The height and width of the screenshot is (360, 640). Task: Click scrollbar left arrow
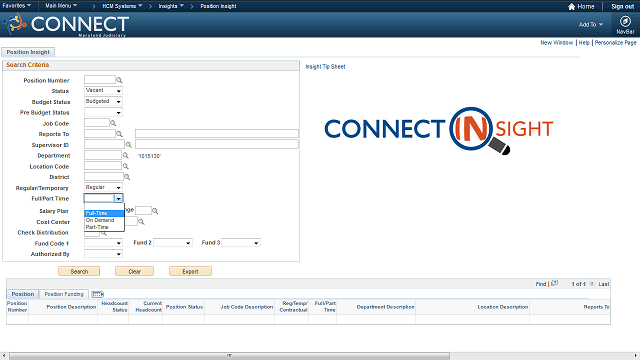click(x=4, y=356)
